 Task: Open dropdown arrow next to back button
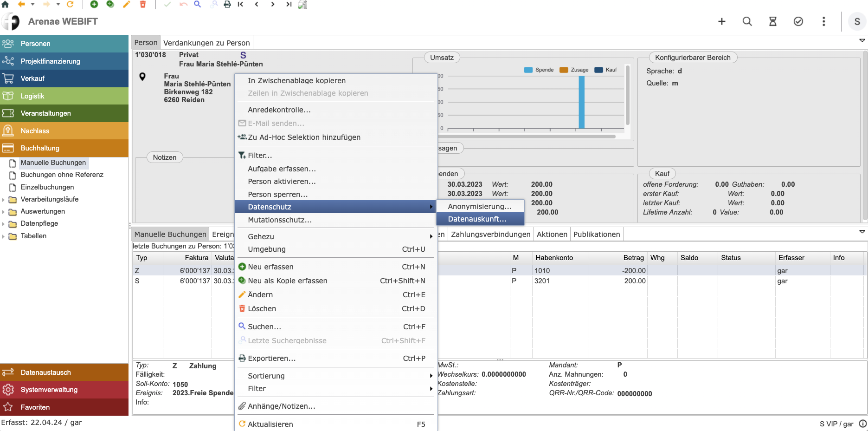tap(32, 4)
